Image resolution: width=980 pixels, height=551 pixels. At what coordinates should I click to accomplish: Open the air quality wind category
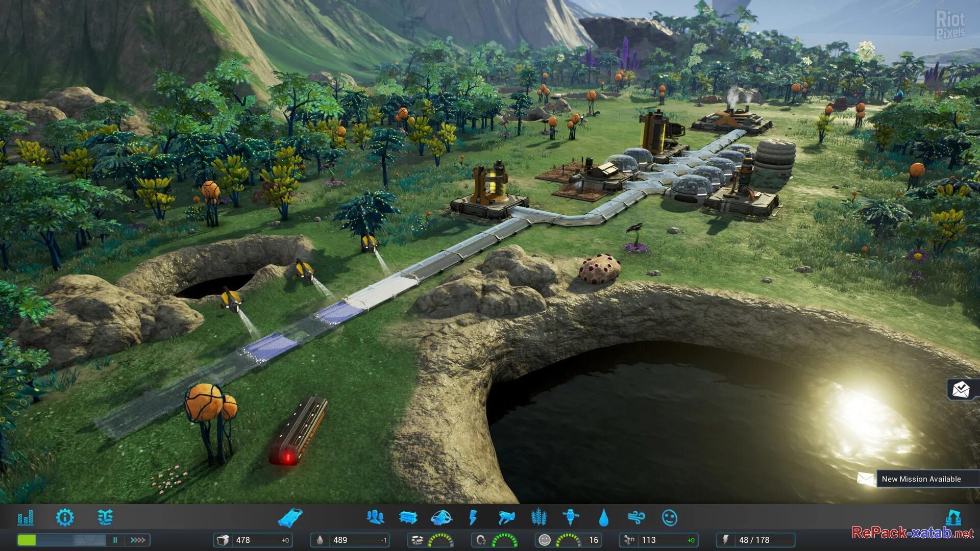[636, 518]
